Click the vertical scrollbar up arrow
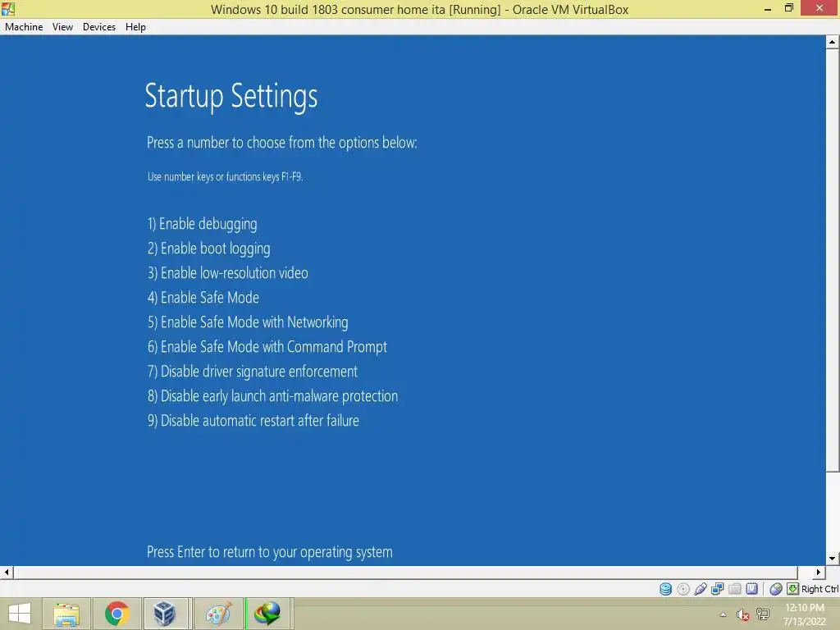840x630 pixels. [832, 42]
